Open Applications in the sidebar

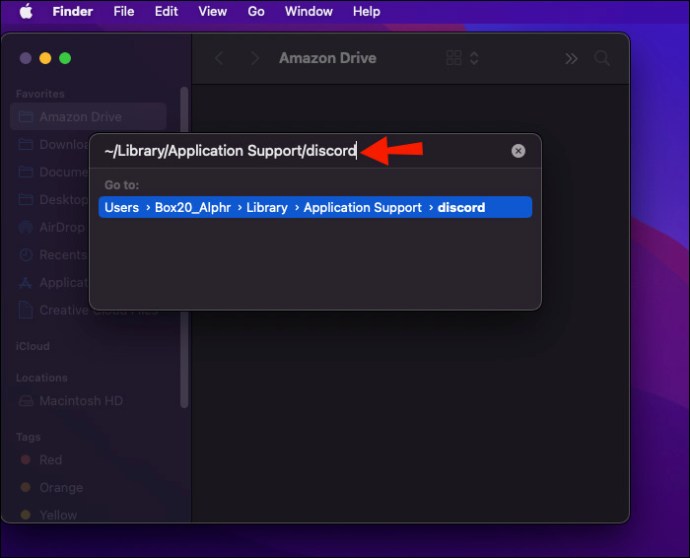pyautogui.click(x=54, y=283)
